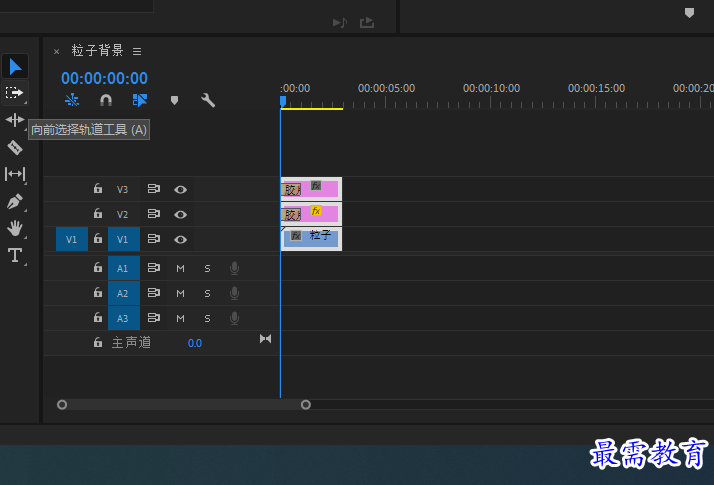Solo track A2
Image resolution: width=714 pixels, height=485 pixels.
(x=207, y=294)
